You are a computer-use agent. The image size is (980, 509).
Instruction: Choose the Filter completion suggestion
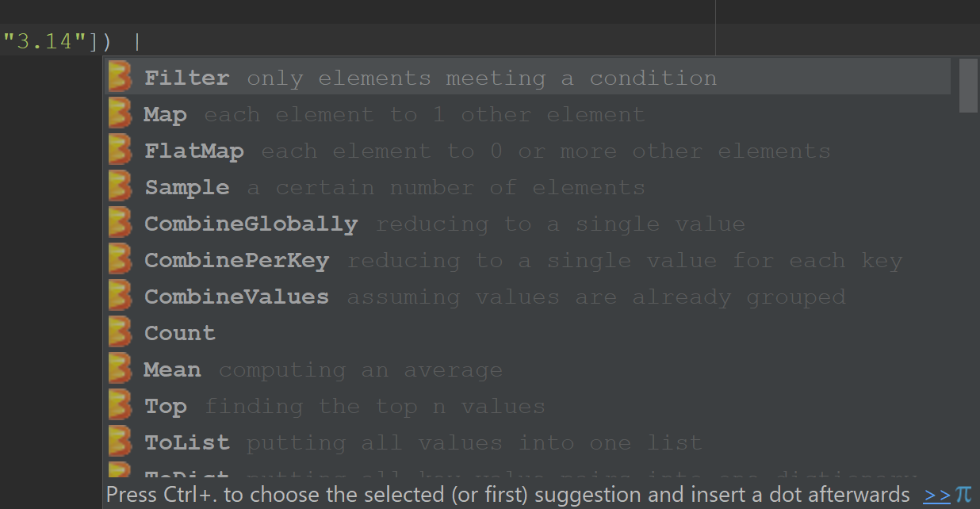[x=187, y=78]
